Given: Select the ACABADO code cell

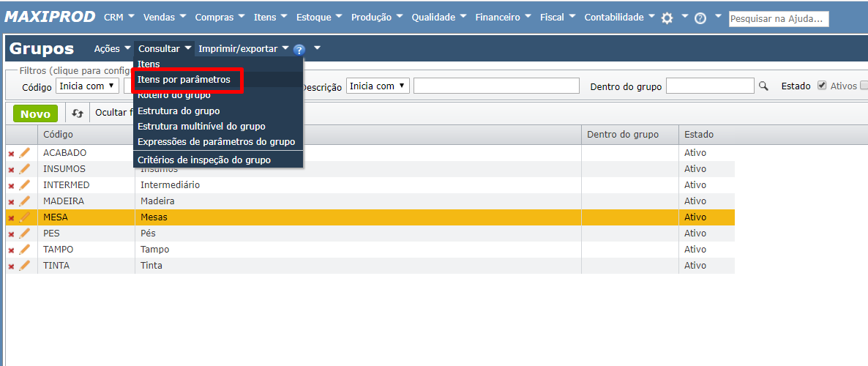Looking at the screenshot, I should point(86,153).
